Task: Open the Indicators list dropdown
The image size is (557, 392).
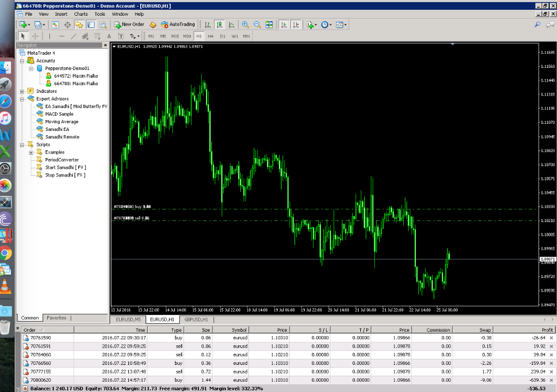Action: pyautogui.click(x=312, y=24)
